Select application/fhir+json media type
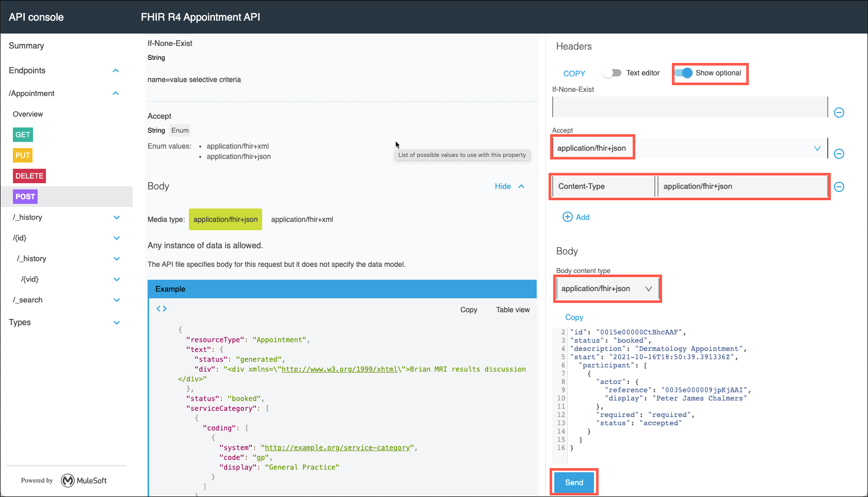Viewport: 868px width, 497px height. point(226,219)
